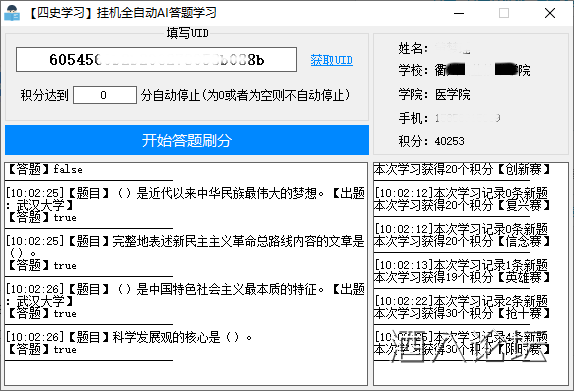Close the 四史学习 application window
This screenshot has height=391, width=574.
549,13
